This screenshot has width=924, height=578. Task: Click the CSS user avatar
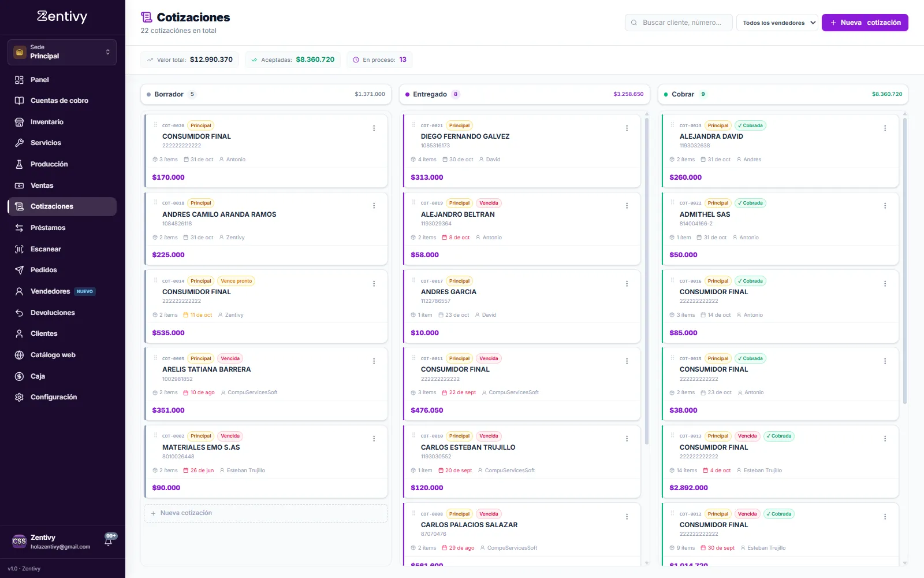coord(19,542)
